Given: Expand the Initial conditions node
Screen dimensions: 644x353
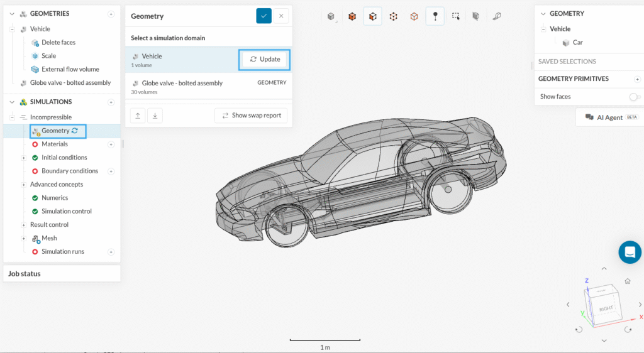Looking at the screenshot, I should (23, 158).
